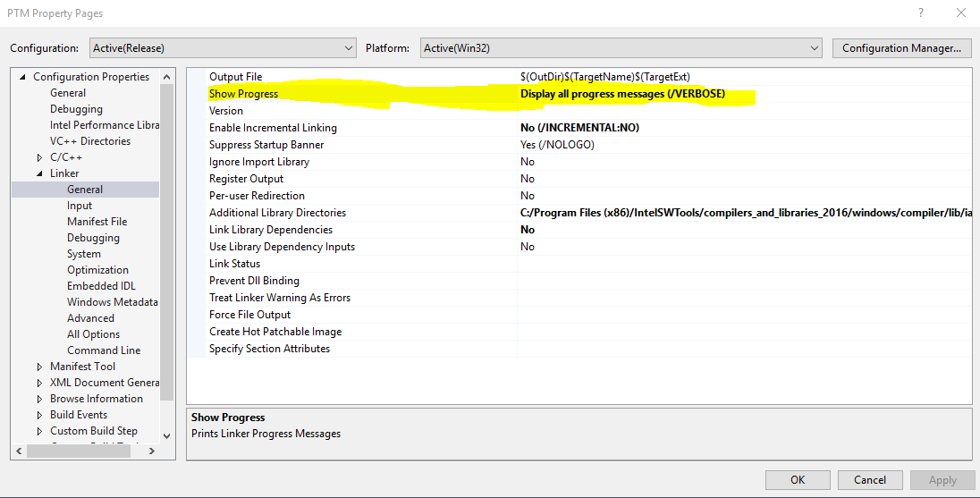Select the Linker Input page
Image resolution: width=980 pixels, height=498 pixels.
(x=80, y=206)
